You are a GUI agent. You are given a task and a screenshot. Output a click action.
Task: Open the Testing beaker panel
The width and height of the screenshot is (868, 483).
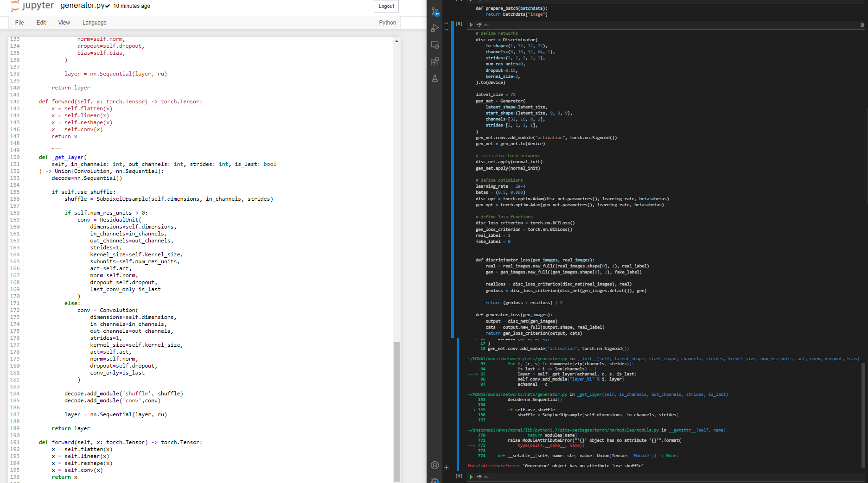pos(435,78)
